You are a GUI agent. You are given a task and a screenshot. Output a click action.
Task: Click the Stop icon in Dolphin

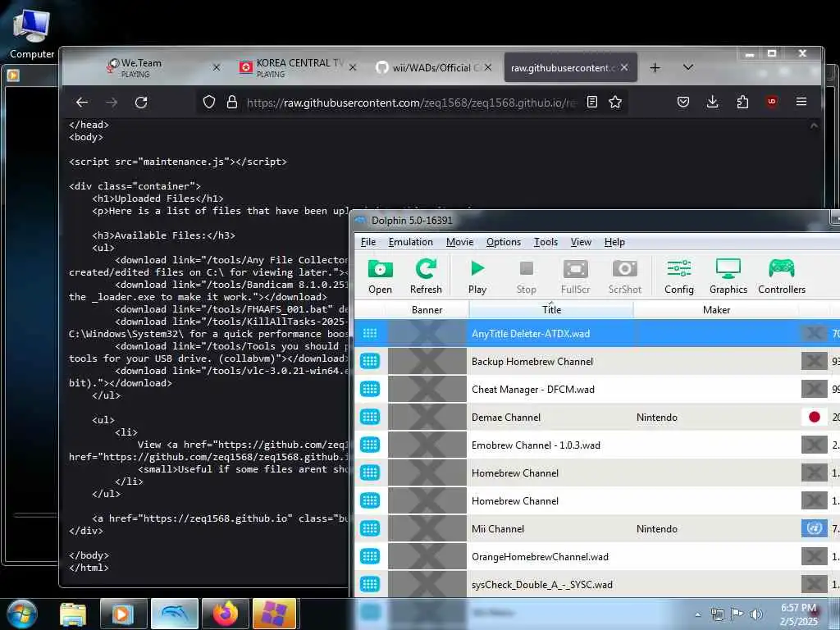click(x=526, y=276)
